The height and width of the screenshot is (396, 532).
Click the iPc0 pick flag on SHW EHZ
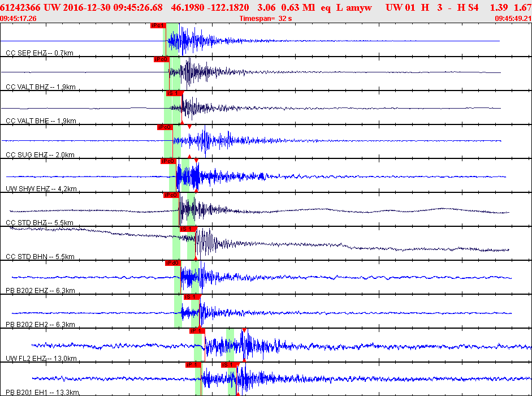(x=168, y=161)
